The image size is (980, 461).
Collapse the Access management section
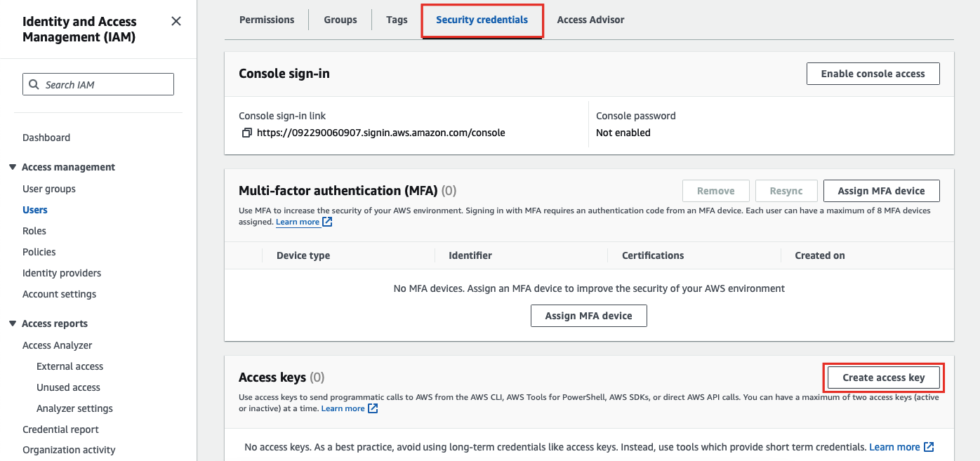click(x=13, y=167)
